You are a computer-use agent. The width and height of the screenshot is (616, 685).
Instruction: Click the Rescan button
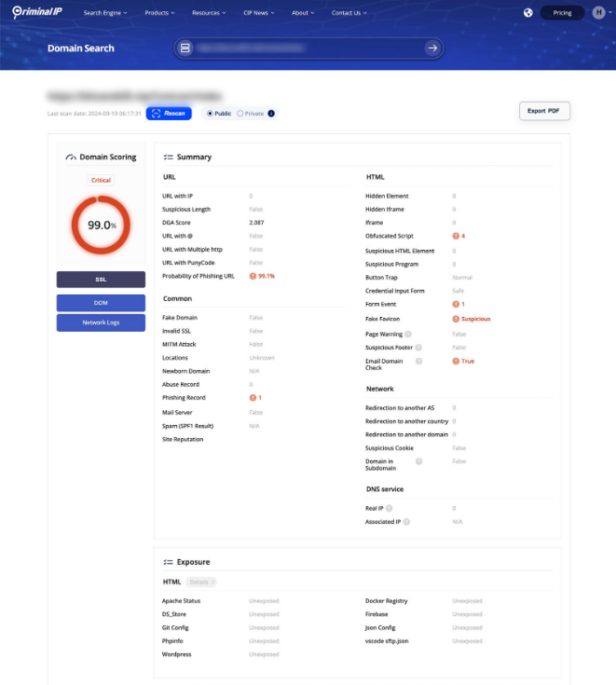click(169, 114)
